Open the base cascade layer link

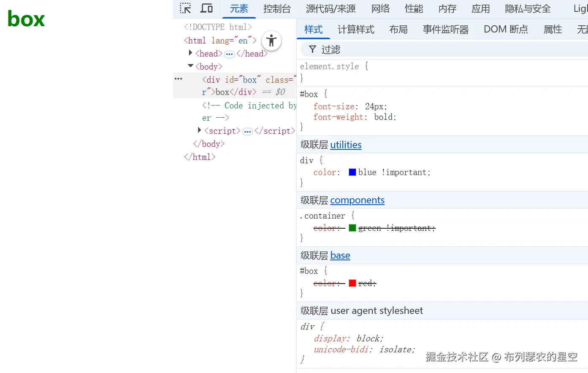[340, 255]
